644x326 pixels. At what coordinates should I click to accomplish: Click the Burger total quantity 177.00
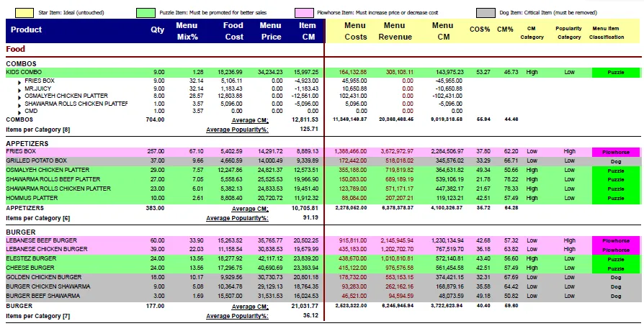point(156,307)
